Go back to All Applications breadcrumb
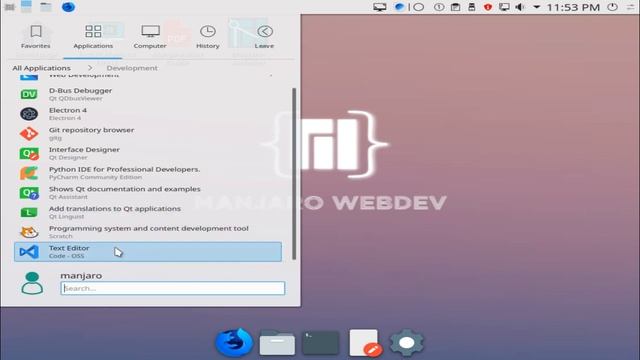Screen dimensions: 640x360 click(41, 68)
